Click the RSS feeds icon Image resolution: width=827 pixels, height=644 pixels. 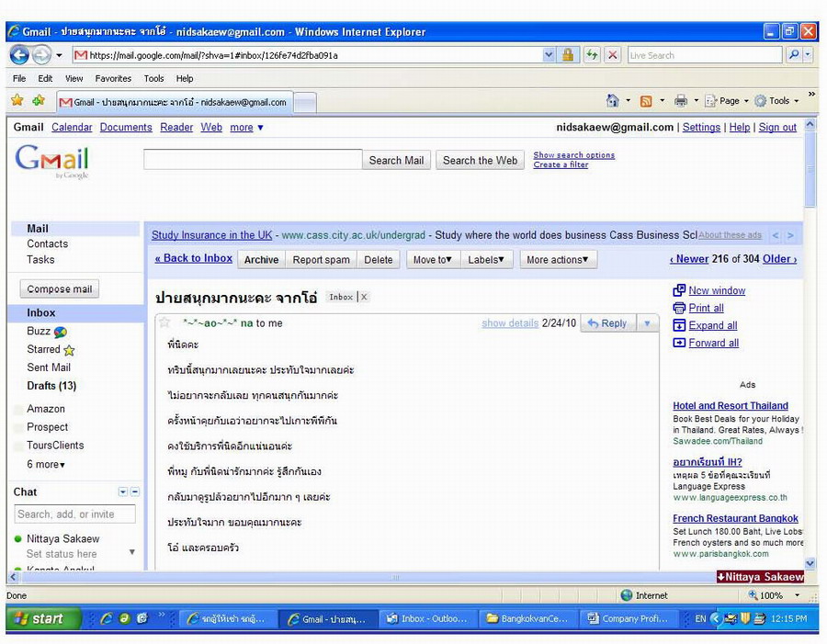646,101
